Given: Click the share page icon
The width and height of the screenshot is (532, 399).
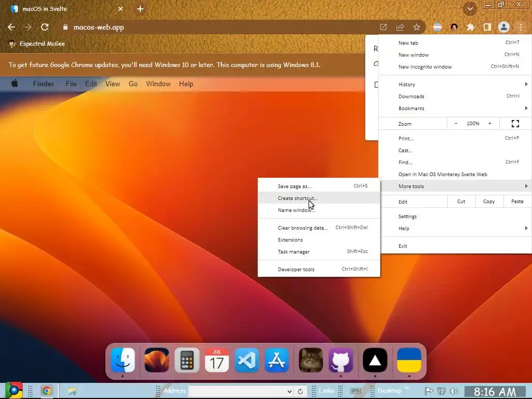Looking at the screenshot, I should tap(400, 27).
